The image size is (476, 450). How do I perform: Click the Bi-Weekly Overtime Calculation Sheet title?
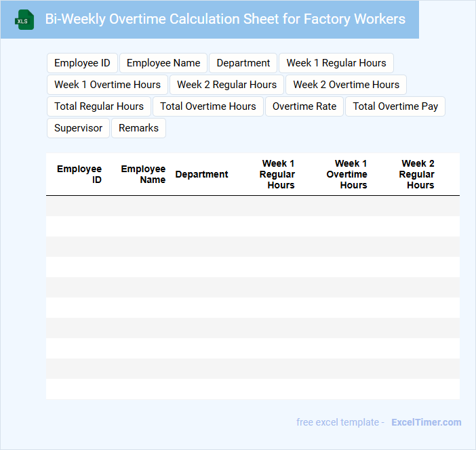point(225,19)
